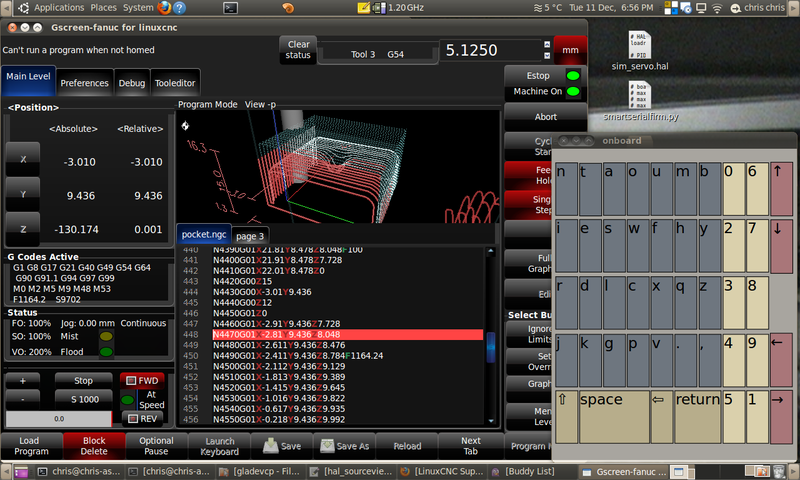
Task: Toggle Single Step button
Action: click(529, 205)
